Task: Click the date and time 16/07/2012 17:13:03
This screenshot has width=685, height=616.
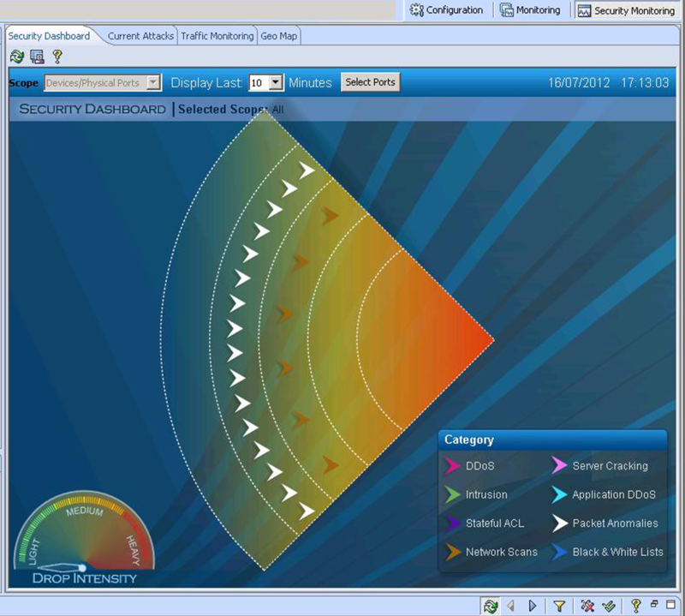Action: point(608,82)
